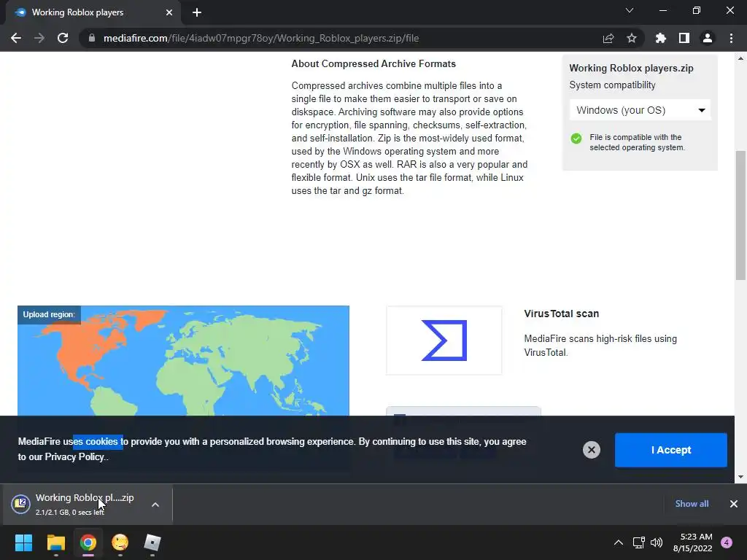
Task: Click the volume speaker tray icon
Action: [657, 542]
